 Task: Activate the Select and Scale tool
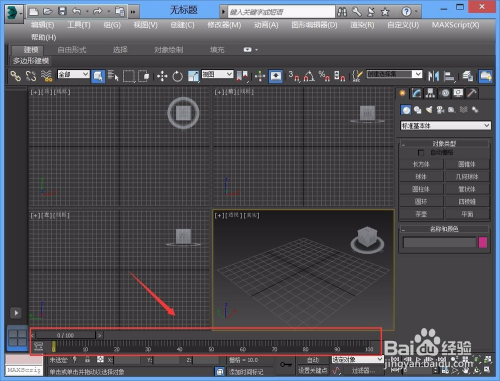193,76
